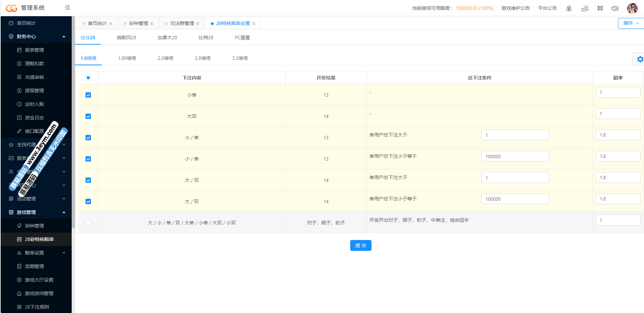Select the 2.0倍场 tab
Viewport: 644px width, 313px height.
click(165, 58)
